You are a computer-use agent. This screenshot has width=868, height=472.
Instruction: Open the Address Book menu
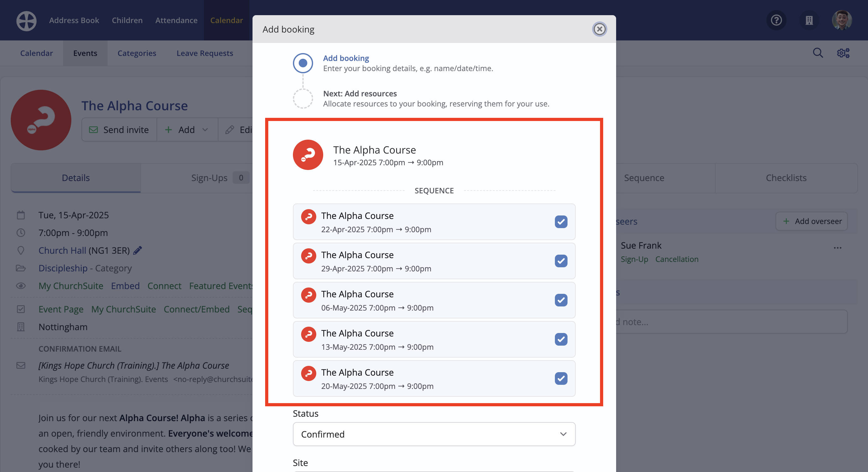click(x=74, y=20)
